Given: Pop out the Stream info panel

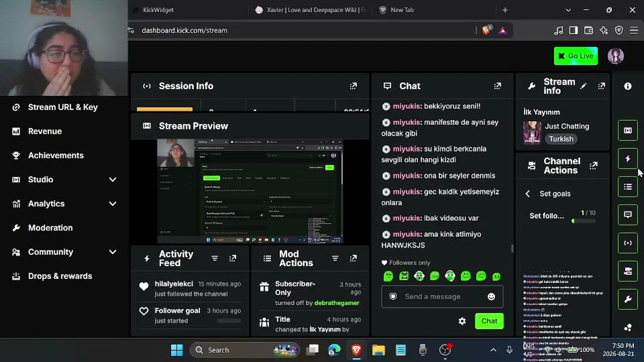Looking at the screenshot, I should coord(601,86).
